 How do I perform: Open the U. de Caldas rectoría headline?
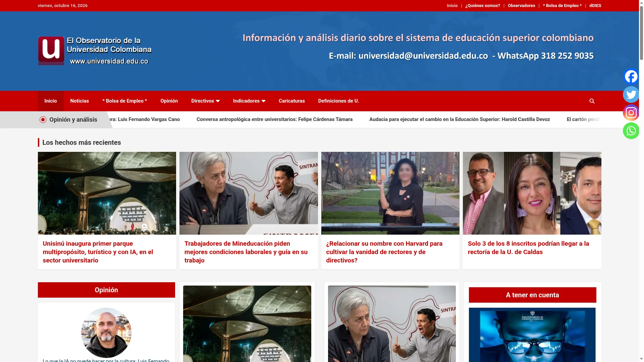[528, 248]
